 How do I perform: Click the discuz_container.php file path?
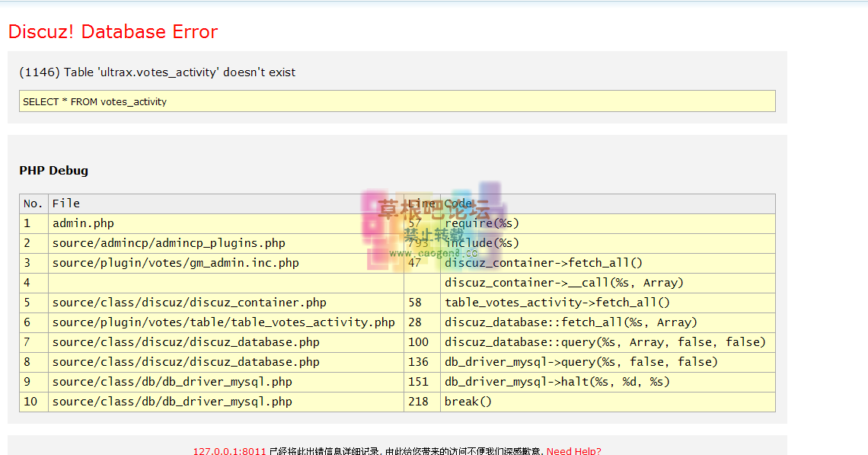[x=189, y=303]
